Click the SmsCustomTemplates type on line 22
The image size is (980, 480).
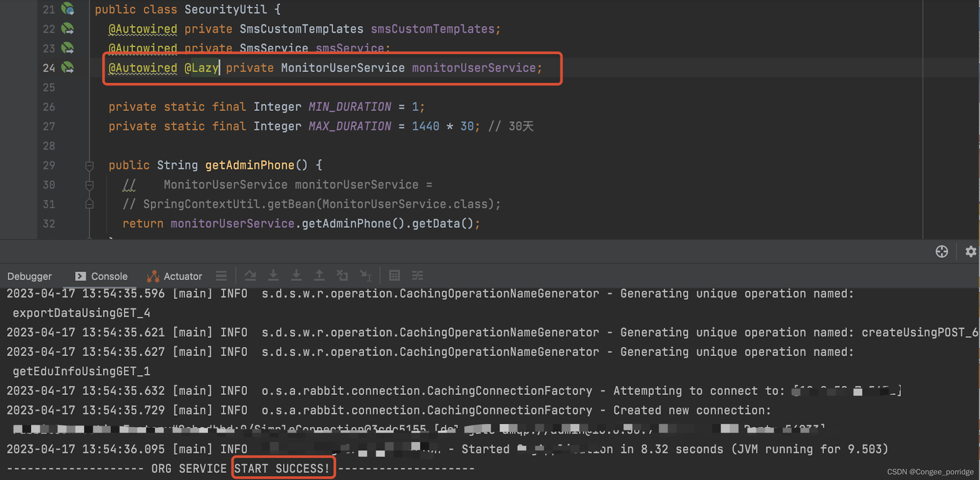click(x=301, y=29)
